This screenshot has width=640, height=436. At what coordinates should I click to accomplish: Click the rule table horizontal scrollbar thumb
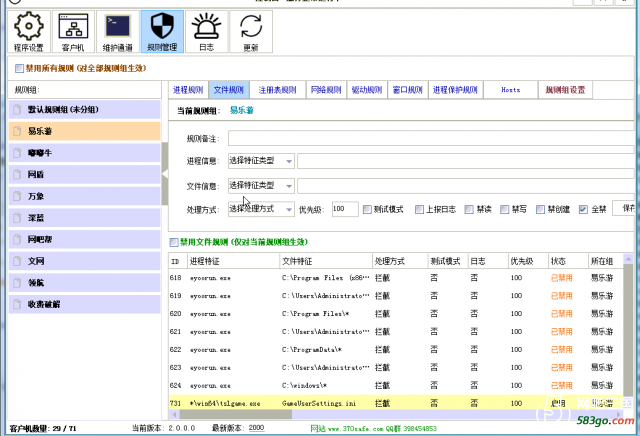coord(236,414)
